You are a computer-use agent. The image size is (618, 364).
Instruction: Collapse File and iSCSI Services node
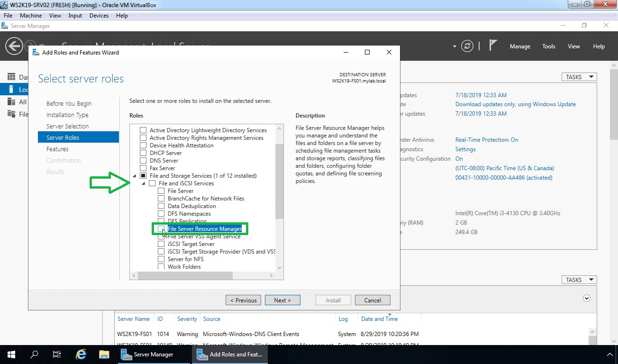tap(144, 184)
